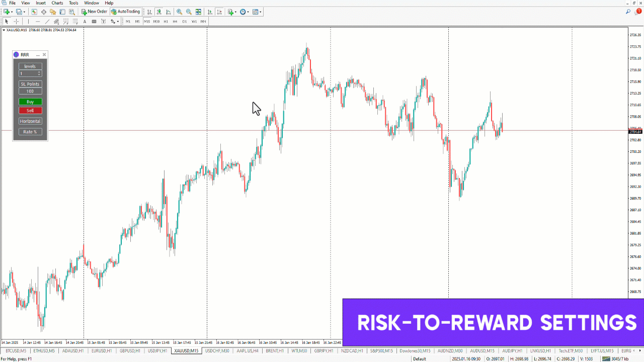Screen dimensions: 644x362
Task: Switch chart to M5 timeframe
Action: point(137,22)
